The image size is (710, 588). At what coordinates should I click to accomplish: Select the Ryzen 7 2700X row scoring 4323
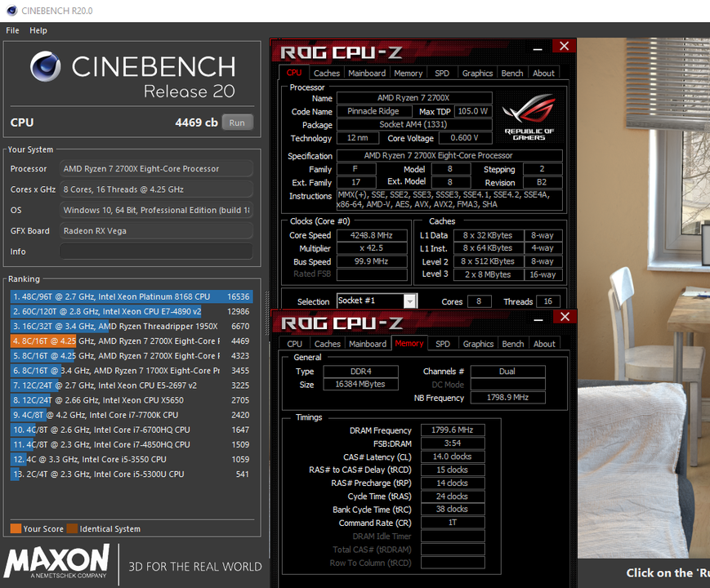pos(132,356)
